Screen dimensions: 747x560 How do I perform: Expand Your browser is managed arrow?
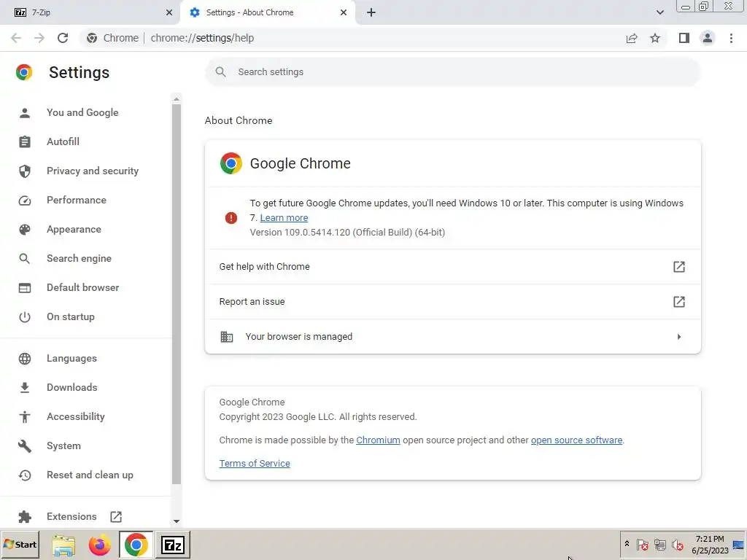(679, 337)
